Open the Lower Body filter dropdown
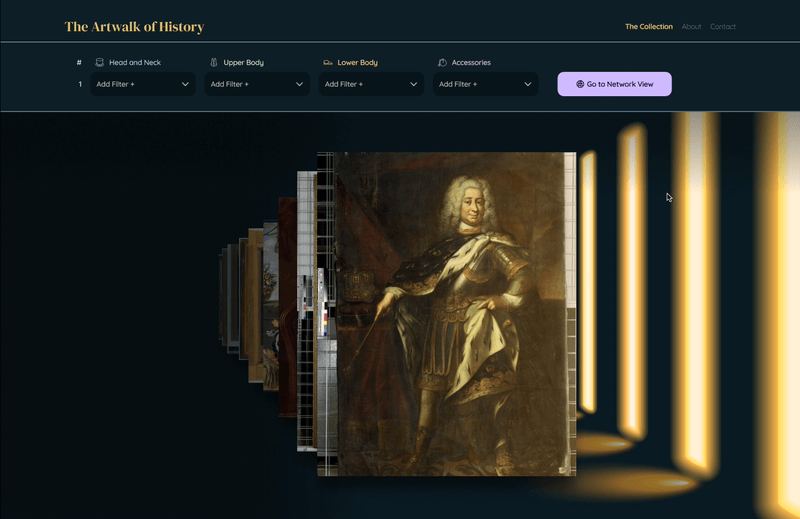 coord(370,84)
